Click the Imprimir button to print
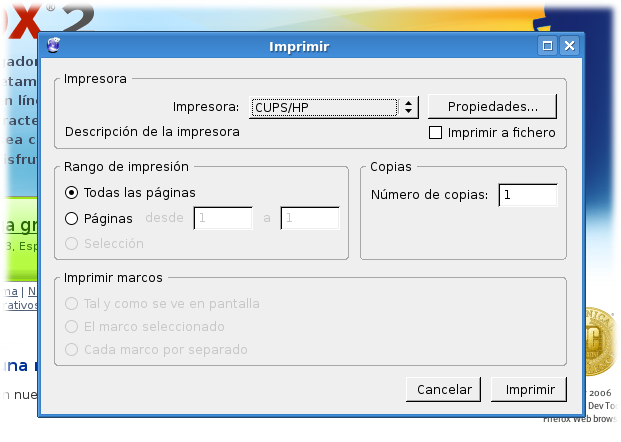 (x=529, y=389)
